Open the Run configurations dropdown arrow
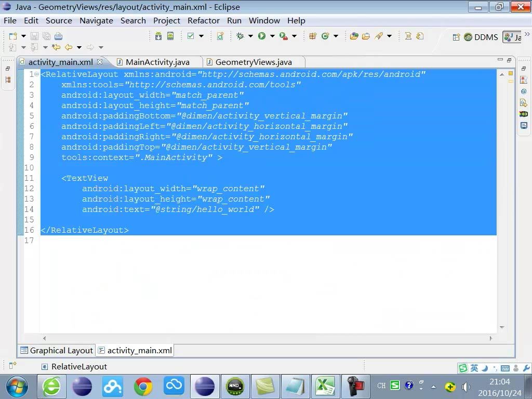532x399 pixels. pos(272,36)
